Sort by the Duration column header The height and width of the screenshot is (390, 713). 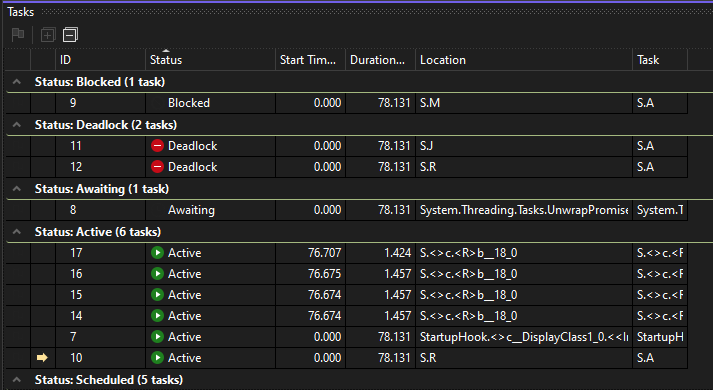(380, 60)
